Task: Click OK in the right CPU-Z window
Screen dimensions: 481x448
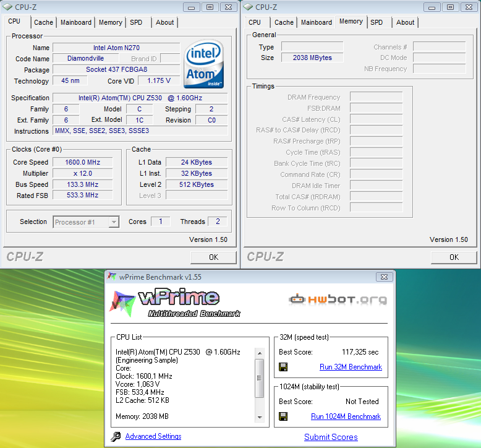Action: coord(454,257)
